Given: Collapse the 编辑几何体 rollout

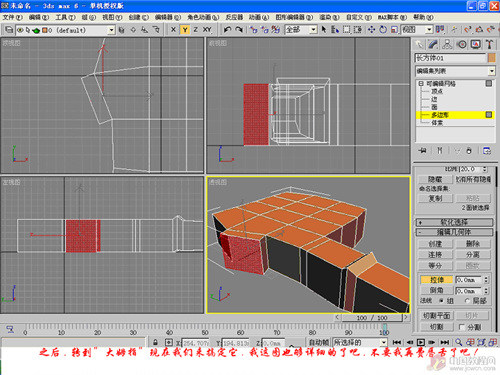Looking at the screenshot, I should [x=455, y=232].
